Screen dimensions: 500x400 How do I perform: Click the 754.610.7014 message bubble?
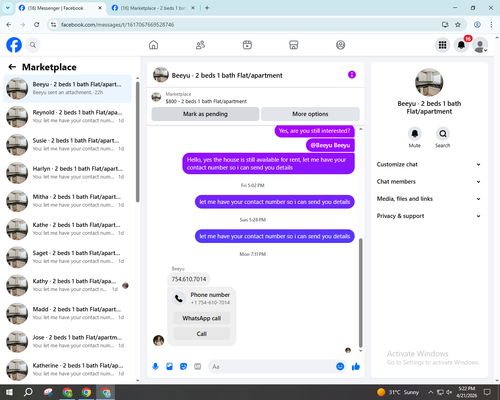[189, 279]
